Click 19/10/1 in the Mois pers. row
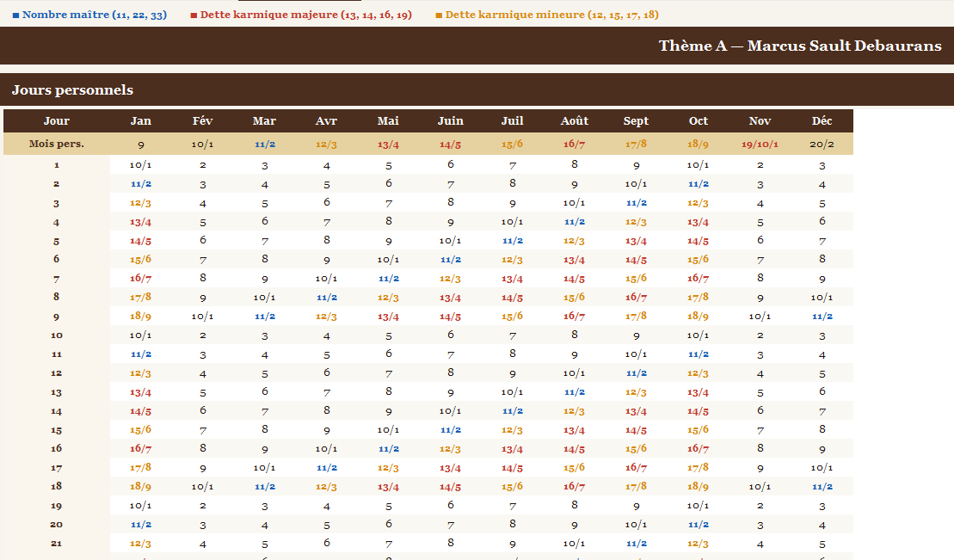The height and width of the screenshot is (560, 954). coord(760,145)
